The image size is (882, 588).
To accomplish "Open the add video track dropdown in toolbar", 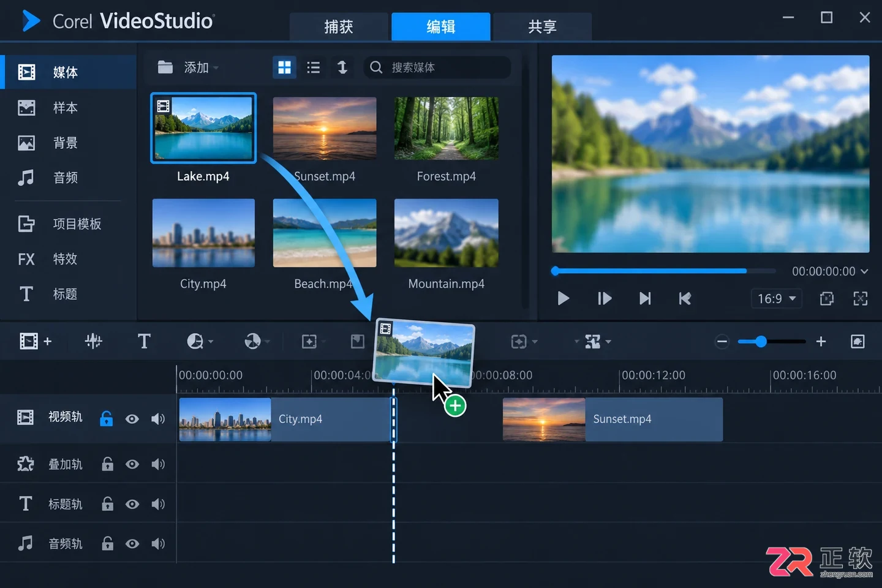I will [x=36, y=341].
